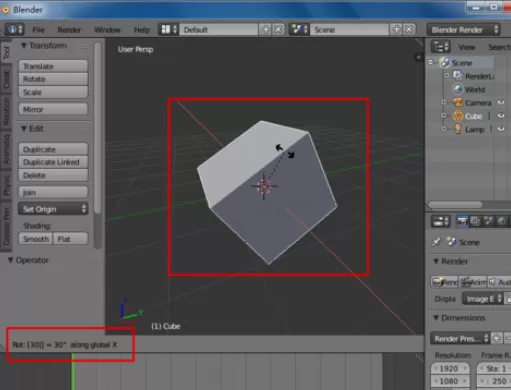Switch to the Scene properties tab
511x390 pixels.
coord(488,221)
